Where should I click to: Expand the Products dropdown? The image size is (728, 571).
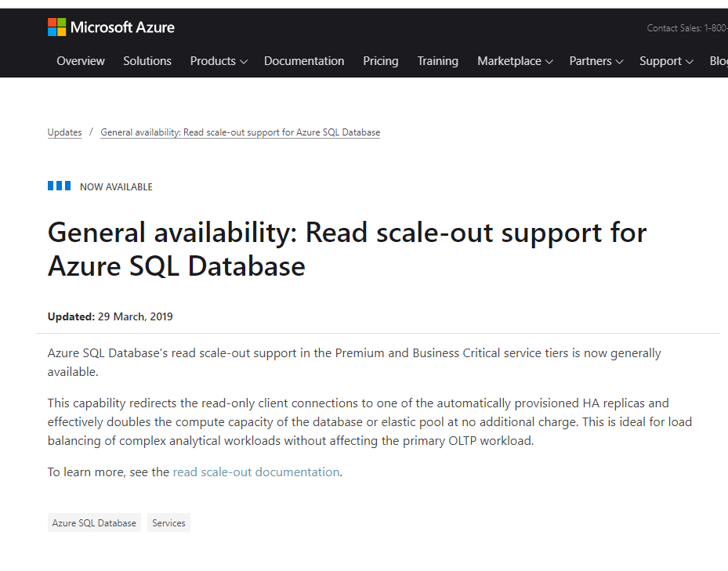click(x=219, y=61)
